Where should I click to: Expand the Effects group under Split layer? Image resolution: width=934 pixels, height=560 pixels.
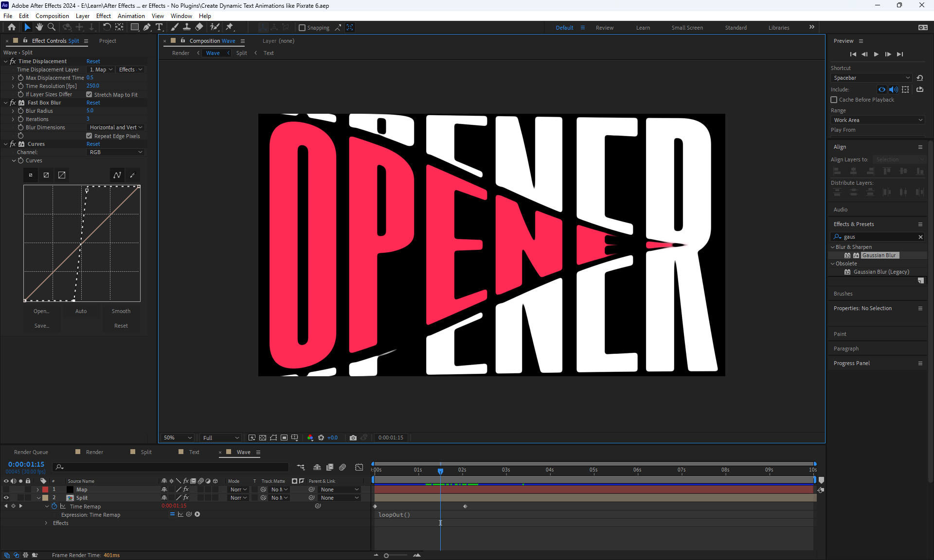(46, 523)
